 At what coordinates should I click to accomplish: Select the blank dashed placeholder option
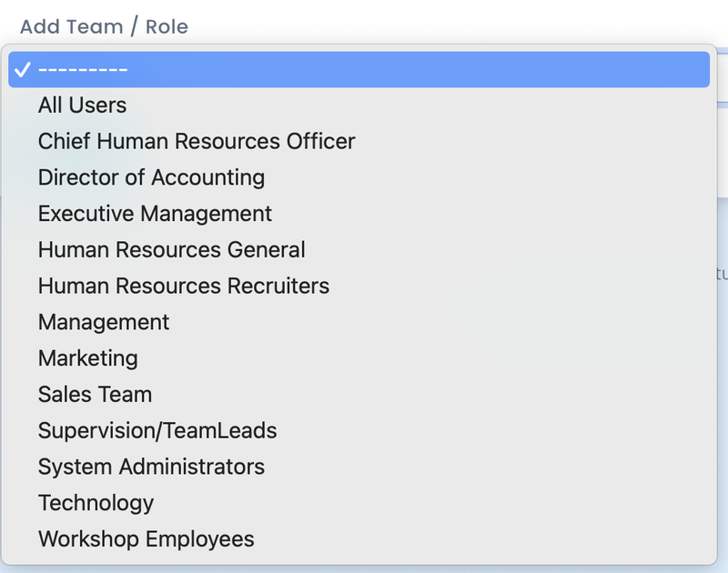coord(359,70)
